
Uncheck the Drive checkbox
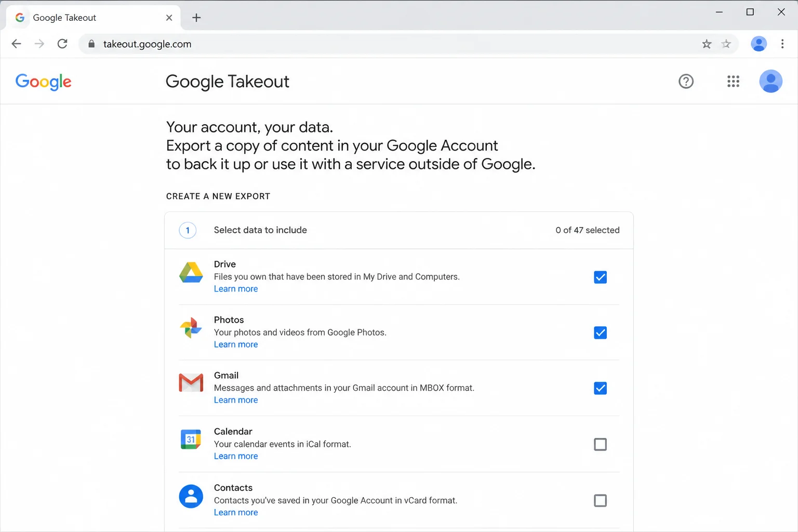coord(600,277)
